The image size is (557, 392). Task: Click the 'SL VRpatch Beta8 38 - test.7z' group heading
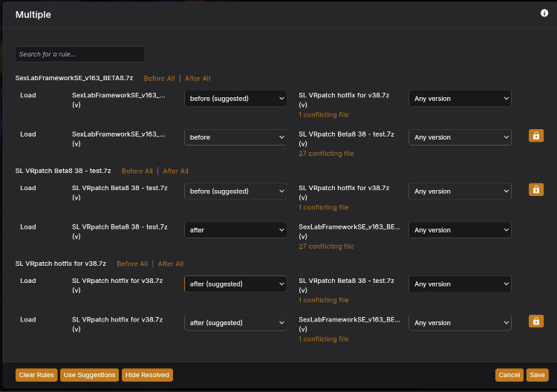click(63, 171)
